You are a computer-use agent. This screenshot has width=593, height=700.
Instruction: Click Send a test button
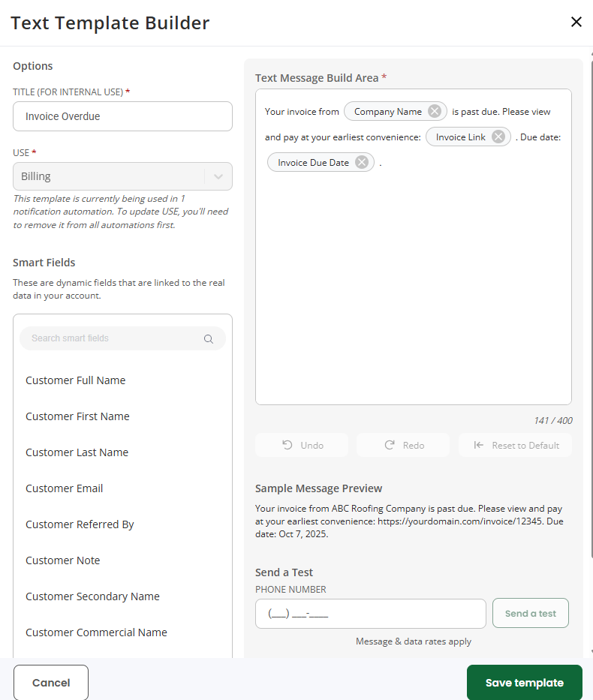[531, 614]
